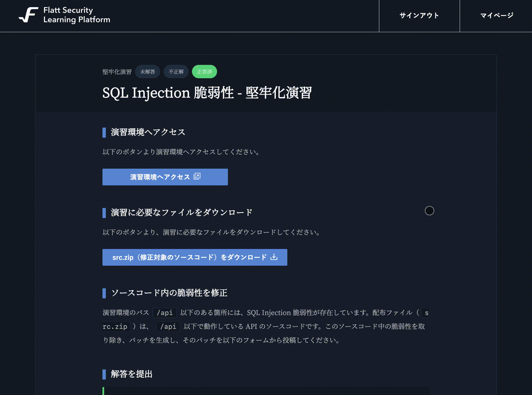Click the blue bar marker beside 解答を提出
Viewport: 532px width, 395px height.
pyautogui.click(x=104, y=374)
